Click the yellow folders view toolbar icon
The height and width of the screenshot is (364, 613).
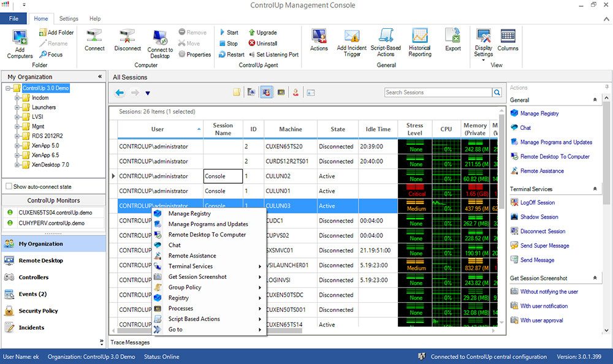tap(237, 93)
